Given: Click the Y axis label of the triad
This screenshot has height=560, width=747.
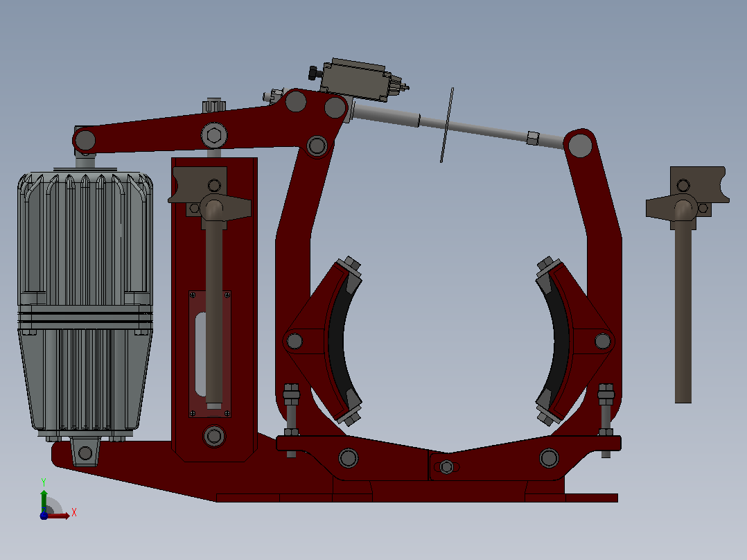Looking at the screenshot, I should pos(44,482).
